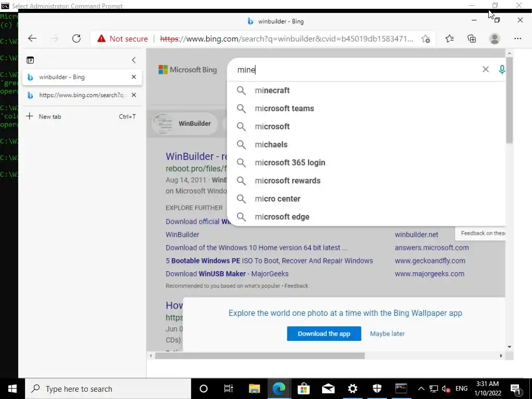Open Settings gear on the taskbar
The width and height of the screenshot is (532, 399).
353,389
